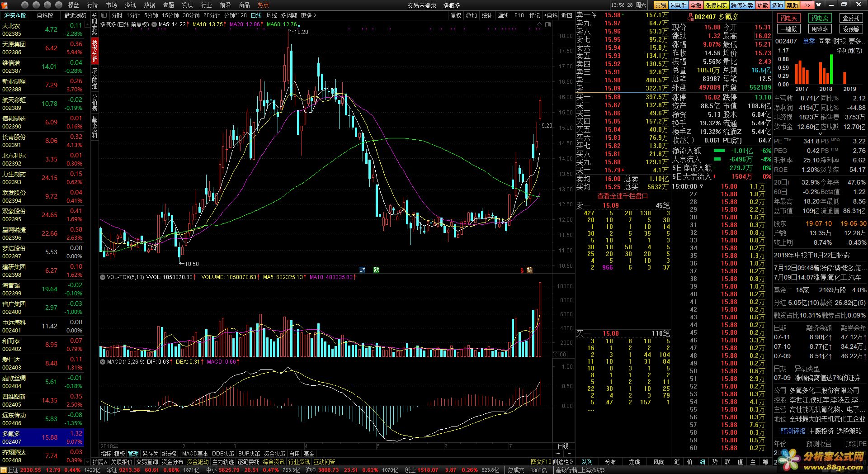This screenshot has height=474, width=868.
Task: Click the 预测评级 tab in info panel
Action: click(793, 431)
